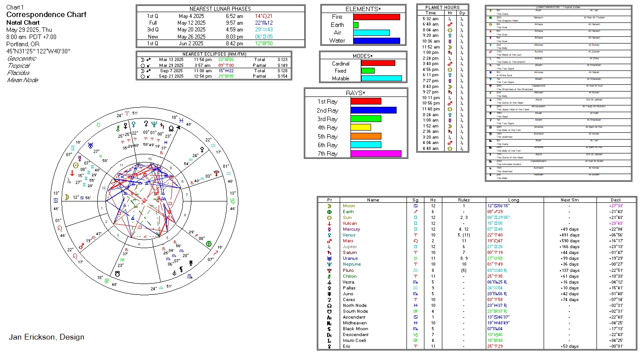The width and height of the screenshot is (644, 354).
Task: Select the Decl column header
Action: pos(616,200)
